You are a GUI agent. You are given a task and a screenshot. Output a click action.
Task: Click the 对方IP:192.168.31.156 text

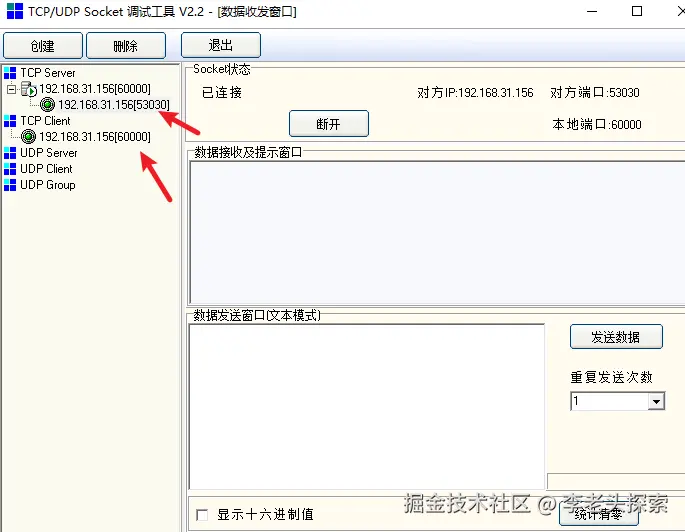pyautogui.click(x=475, y=93)
